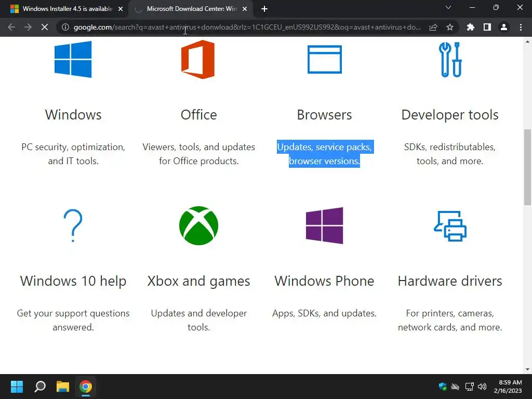
Task: Open the Windows Start menu
Action: (x=17, y=387)
